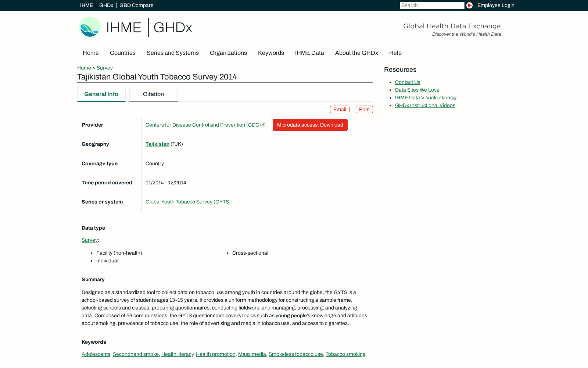Click the Facility (non-health) list item
Viewport: 588px width, 368px height.
(x=119, y=253)
